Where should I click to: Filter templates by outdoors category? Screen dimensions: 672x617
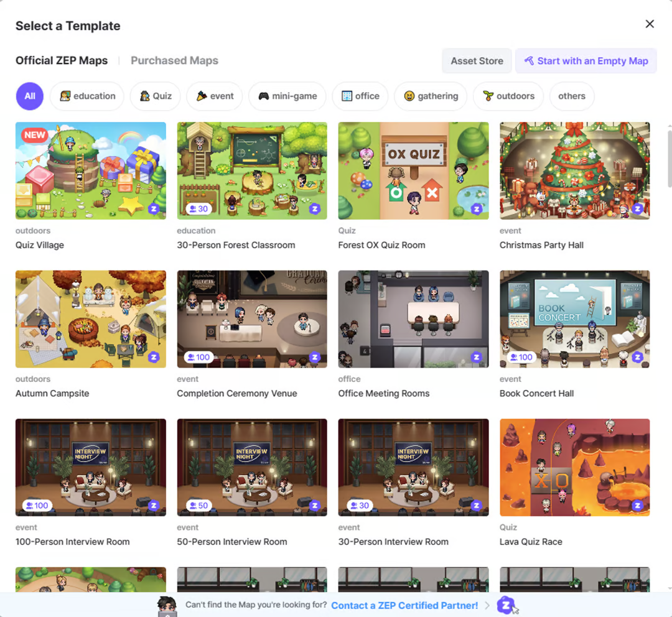[508, 96]
